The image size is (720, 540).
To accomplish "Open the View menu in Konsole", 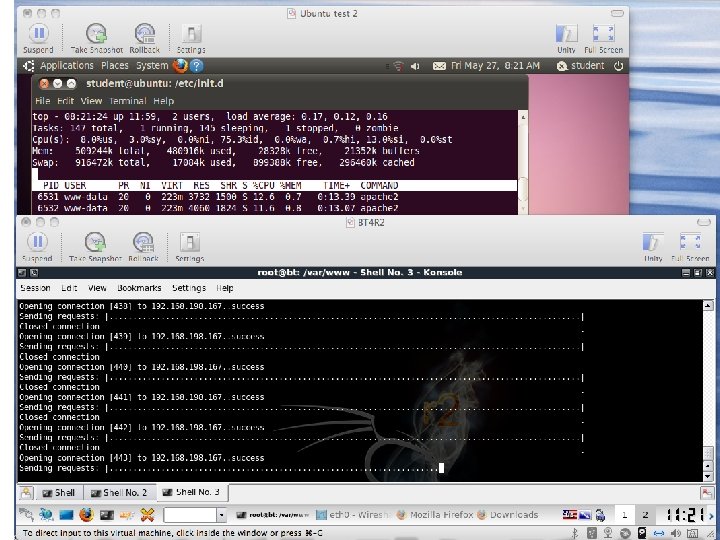I will 97,288.
